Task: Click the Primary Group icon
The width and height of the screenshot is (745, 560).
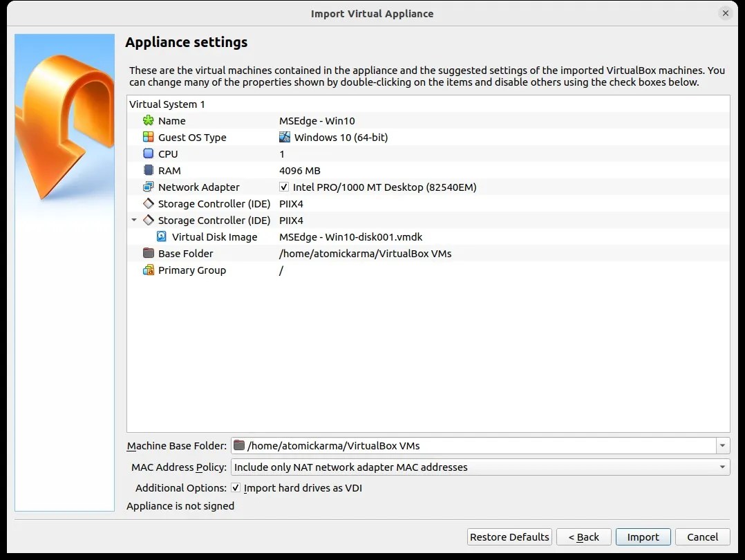Action: 149,270
